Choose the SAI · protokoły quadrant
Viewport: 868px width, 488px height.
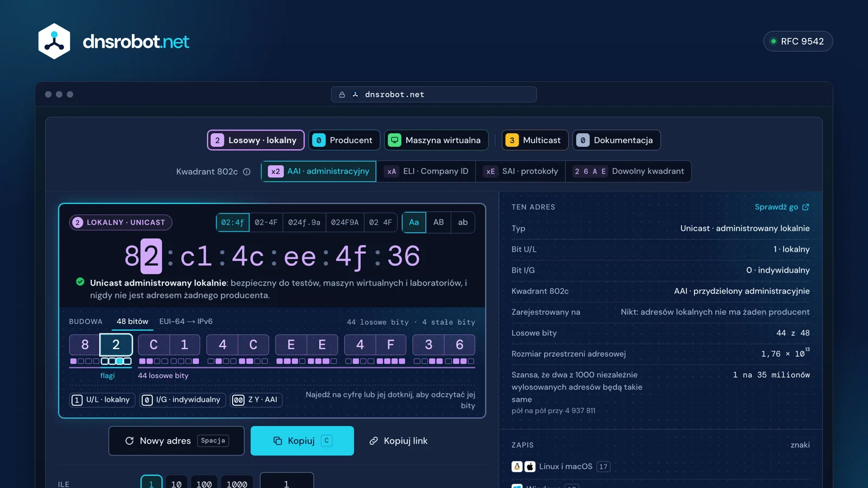pyautogui.click(x=520, y=171)
